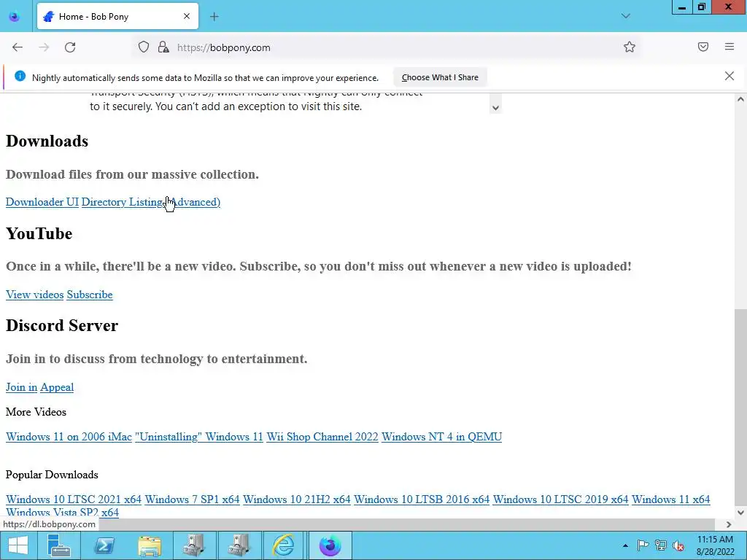The image size is (747, 560).
Task: Open Wii Shop Channel 2022 link
Action: [322, 437]
